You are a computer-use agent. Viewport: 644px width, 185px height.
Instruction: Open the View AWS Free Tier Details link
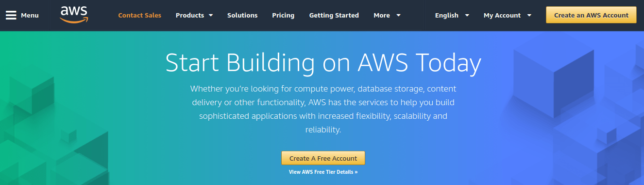pos(323,172)
